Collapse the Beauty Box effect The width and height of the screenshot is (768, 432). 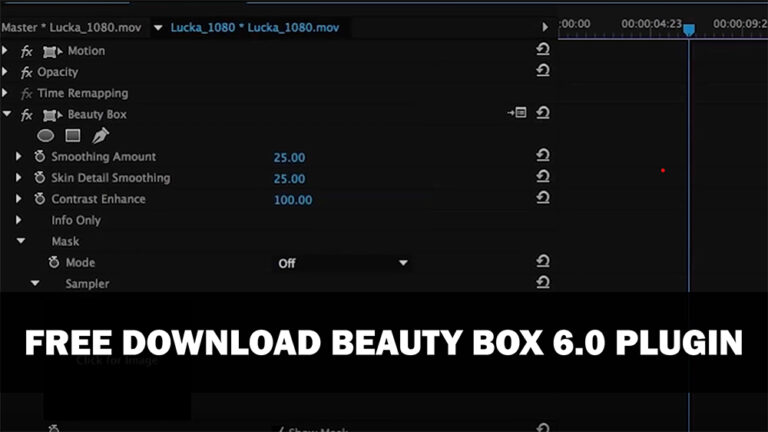[6, 114]
